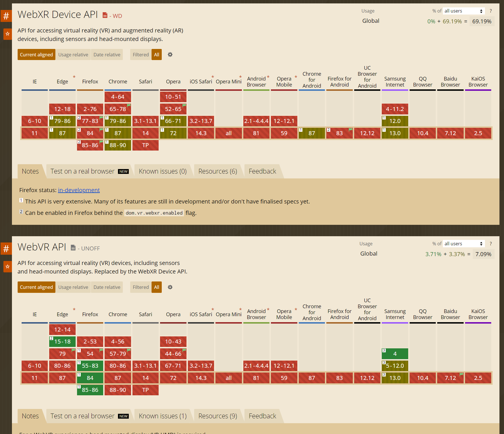The height and width of the screenshot is (434, 504).
Task: Click the Opera 10-51 cell in WebXR table
Action: click(173, 97)
